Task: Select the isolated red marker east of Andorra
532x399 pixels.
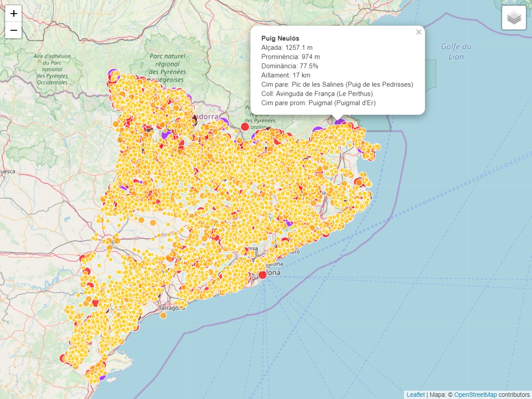Action: tap(245, 126)
